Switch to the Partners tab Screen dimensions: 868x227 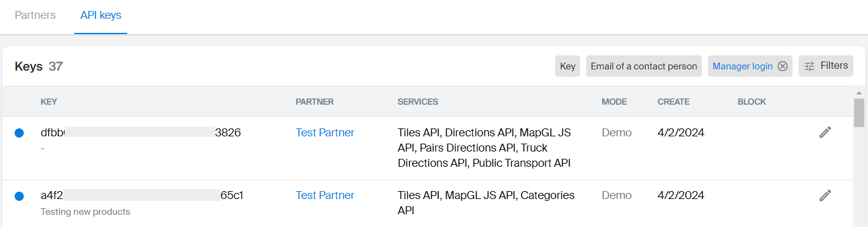coord(35,15)
